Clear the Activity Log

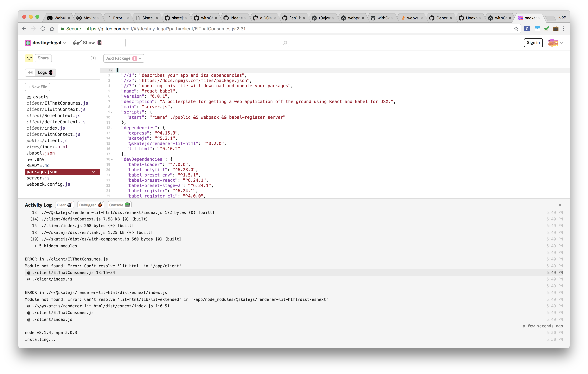coord(64,205)
